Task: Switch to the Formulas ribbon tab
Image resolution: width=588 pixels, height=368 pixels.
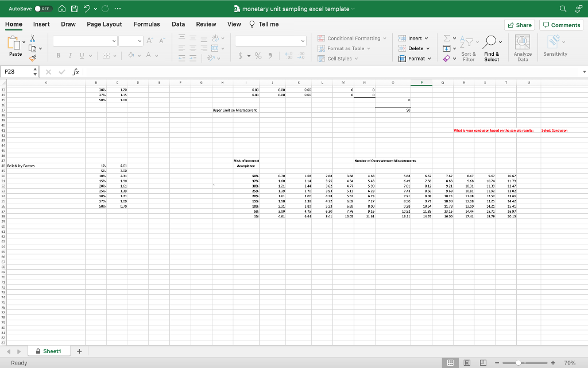Action: coord(147,24)
